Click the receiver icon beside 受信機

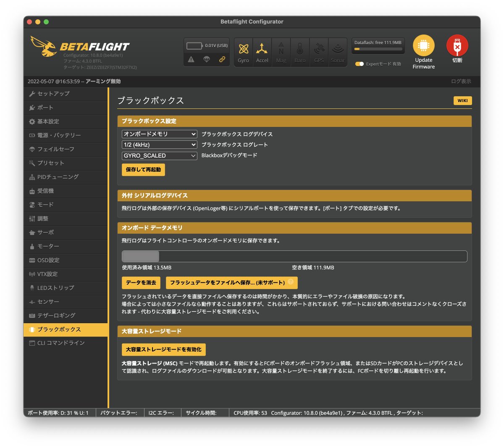pyautogui.click(x=32, y=191)
